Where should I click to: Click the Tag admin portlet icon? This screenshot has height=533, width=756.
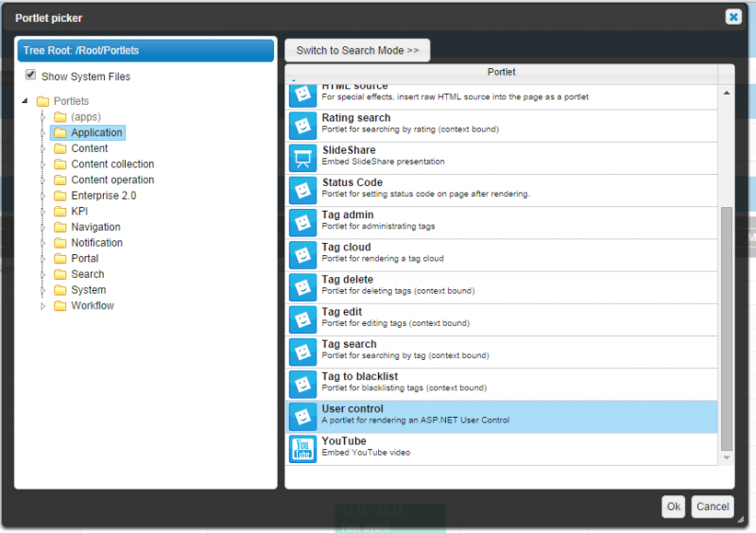pos(302,223)
